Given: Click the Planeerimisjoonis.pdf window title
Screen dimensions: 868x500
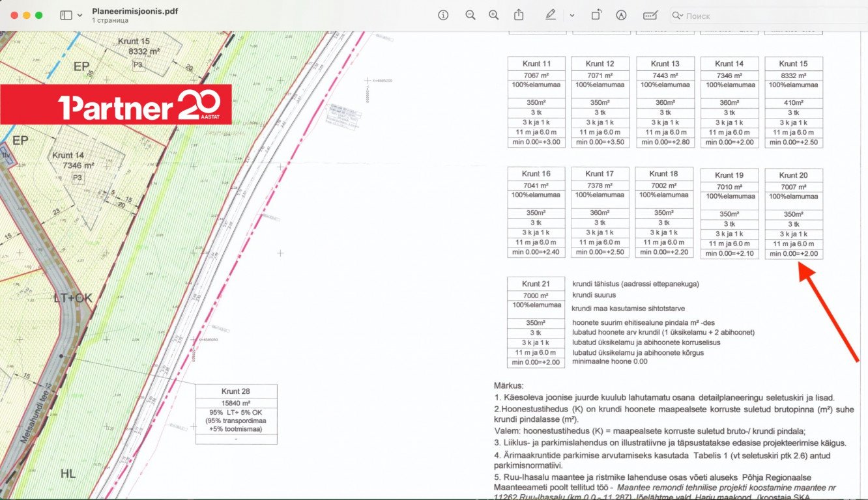Looking at the screenshot, I should 135,11.
